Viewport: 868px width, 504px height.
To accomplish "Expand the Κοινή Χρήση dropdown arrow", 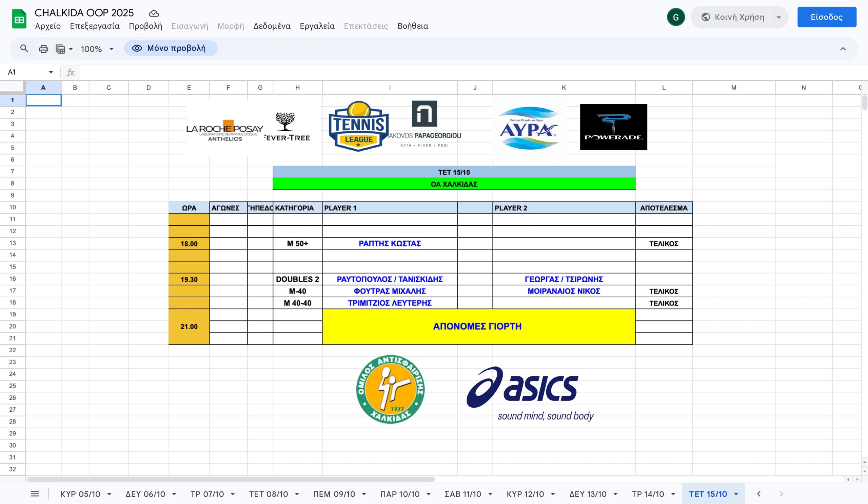I will pos(778,17).
